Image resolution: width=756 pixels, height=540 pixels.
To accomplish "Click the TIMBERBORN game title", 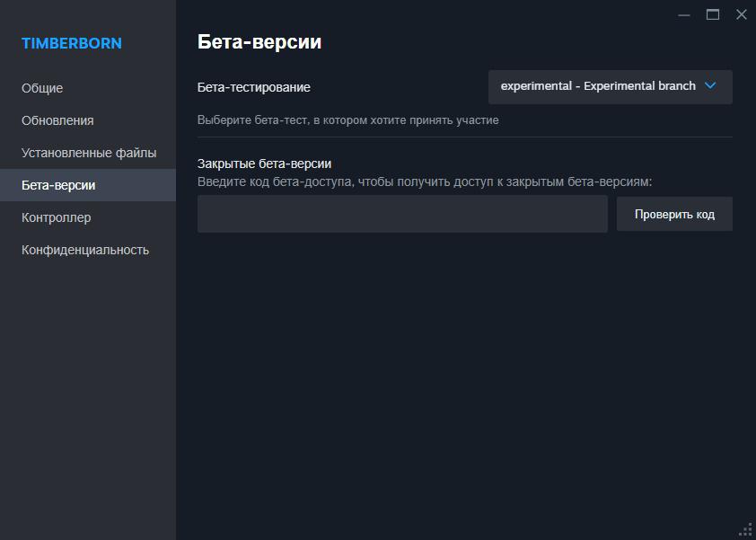I will point(71,43).
